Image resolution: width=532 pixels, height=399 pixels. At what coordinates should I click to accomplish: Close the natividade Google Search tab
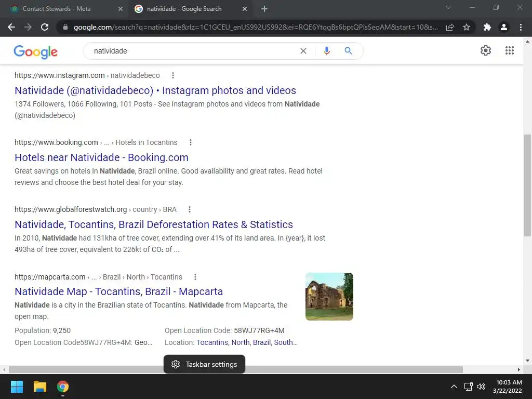click(x=245, y=9)
